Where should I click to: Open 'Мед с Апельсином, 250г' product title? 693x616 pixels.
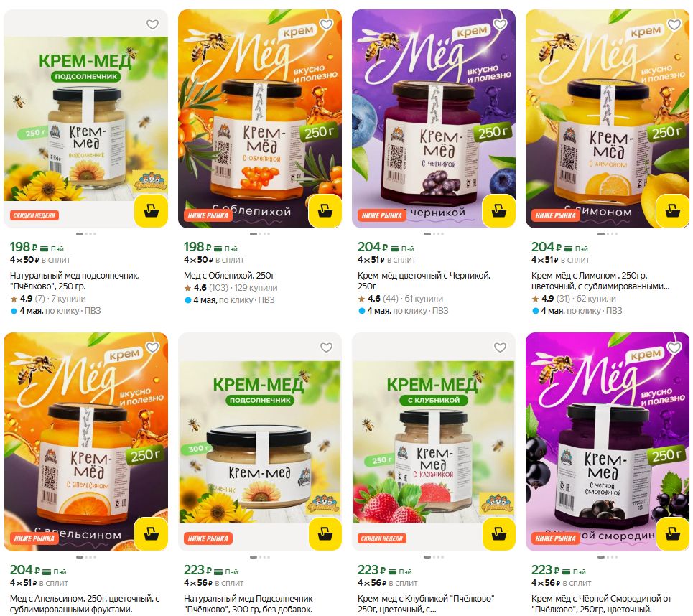pyautogui.click(x=85, y=604)
